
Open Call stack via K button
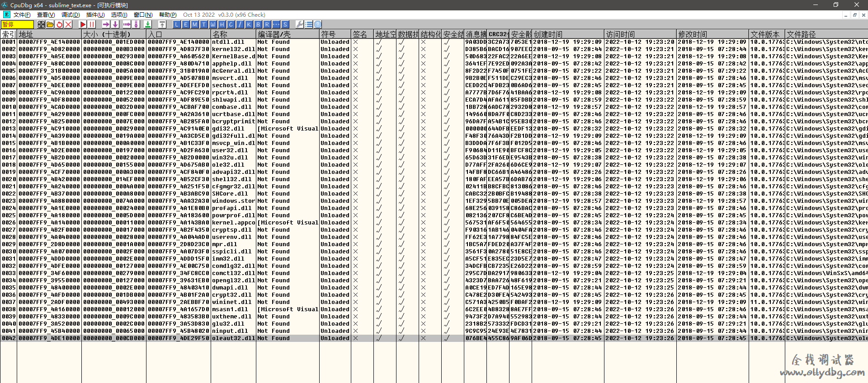click(249, 24)
